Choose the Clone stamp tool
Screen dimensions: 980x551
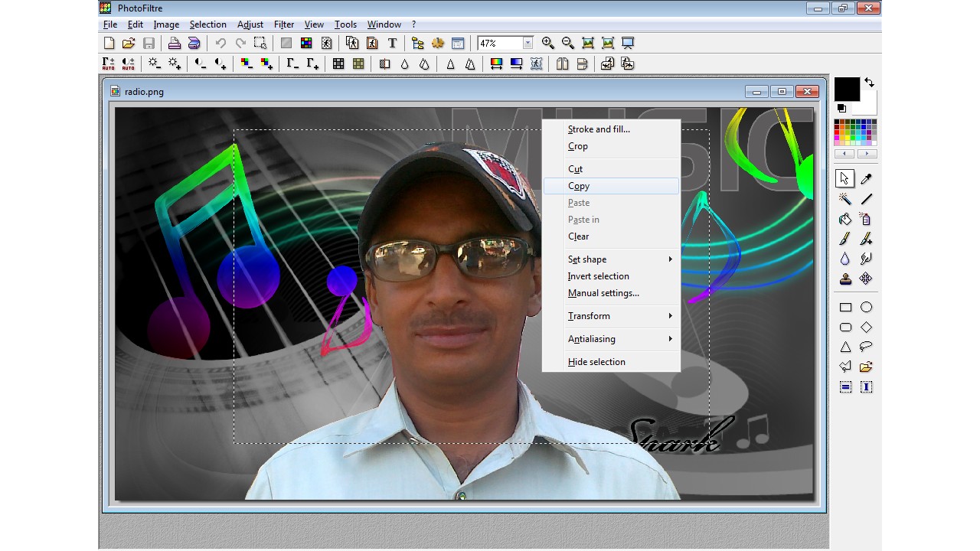tap(845, 279)
